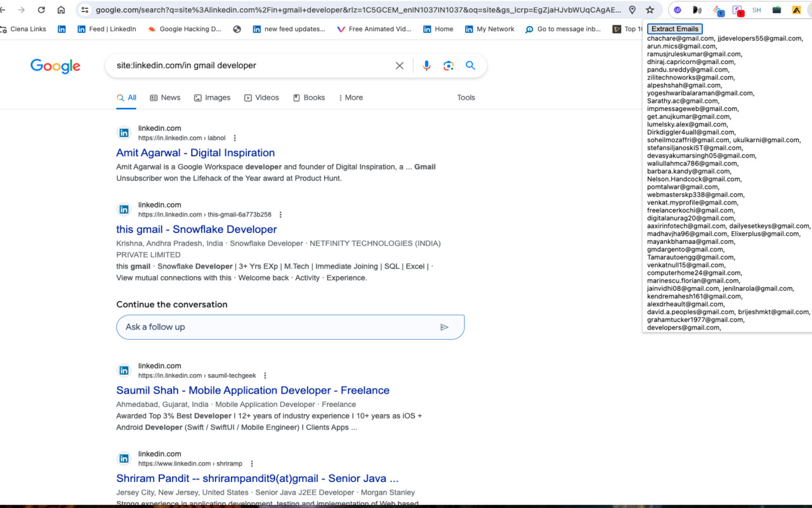Select the email webmasterskp338@gmail.com

tap(696, 195)
